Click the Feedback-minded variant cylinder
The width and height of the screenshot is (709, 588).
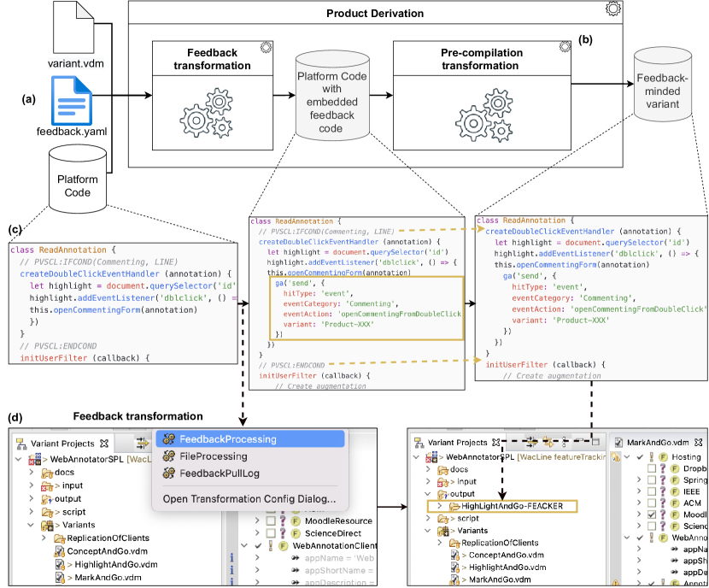point(662,84)
